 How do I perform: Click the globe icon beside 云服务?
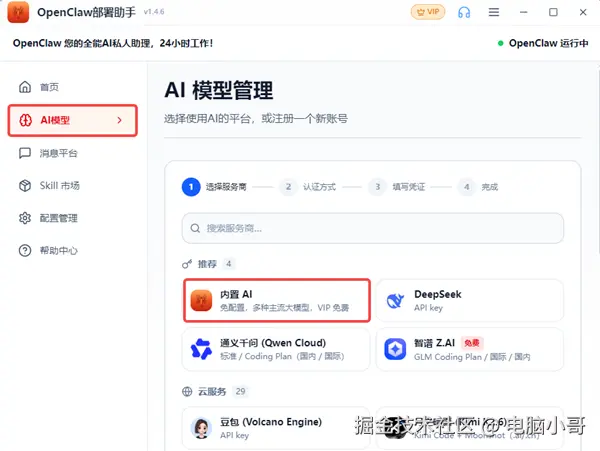187,392
